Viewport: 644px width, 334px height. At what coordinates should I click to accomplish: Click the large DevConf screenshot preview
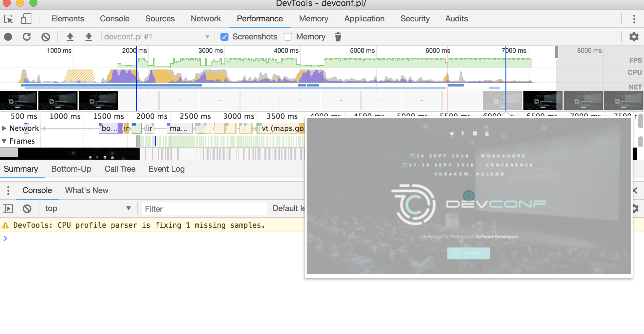click(468, 196)
